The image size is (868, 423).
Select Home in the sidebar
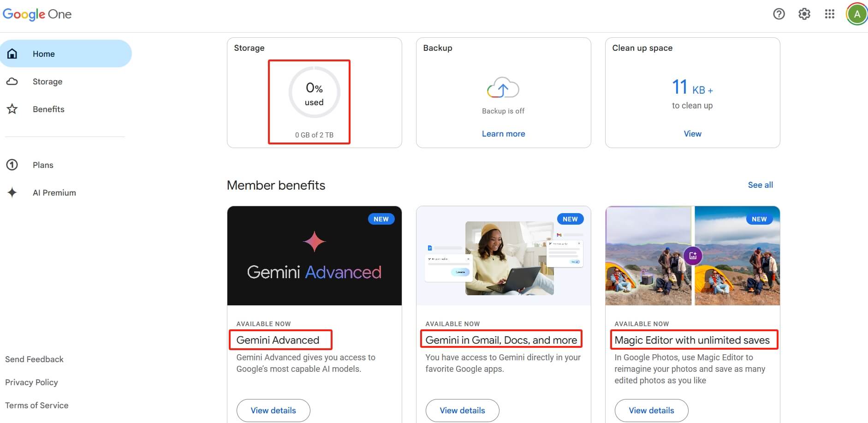point(66,54)
